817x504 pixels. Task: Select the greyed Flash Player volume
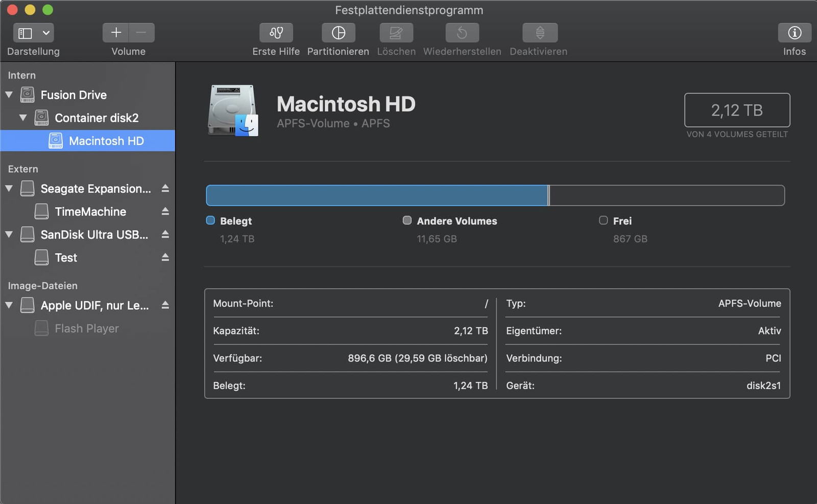coord(87,328)
